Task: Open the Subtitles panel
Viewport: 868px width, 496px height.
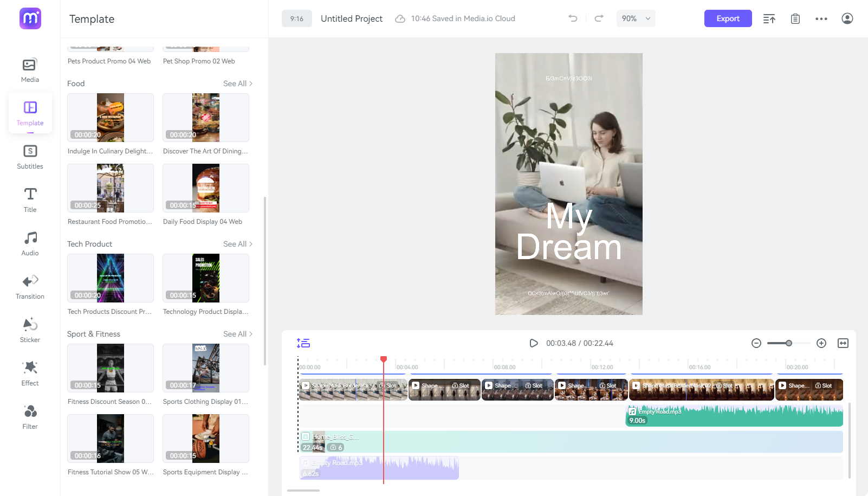Action: 30,157
